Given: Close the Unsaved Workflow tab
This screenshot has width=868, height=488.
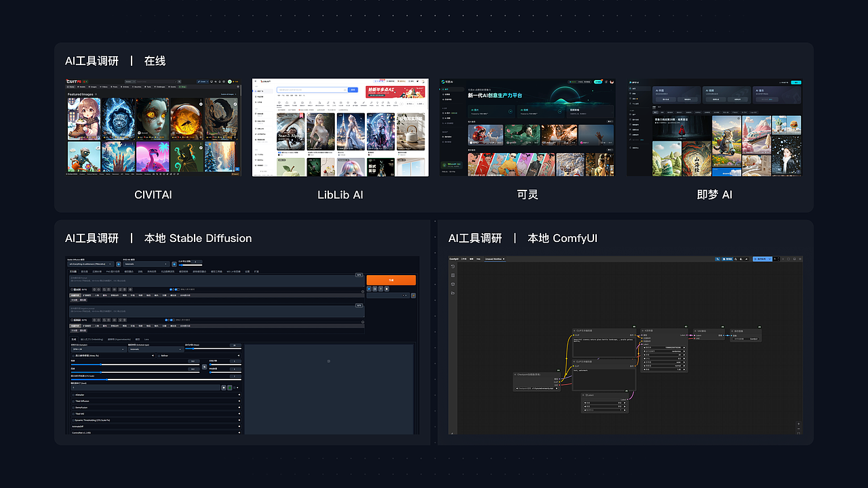Looking at the screenshot, I should [x=504, y=259].
